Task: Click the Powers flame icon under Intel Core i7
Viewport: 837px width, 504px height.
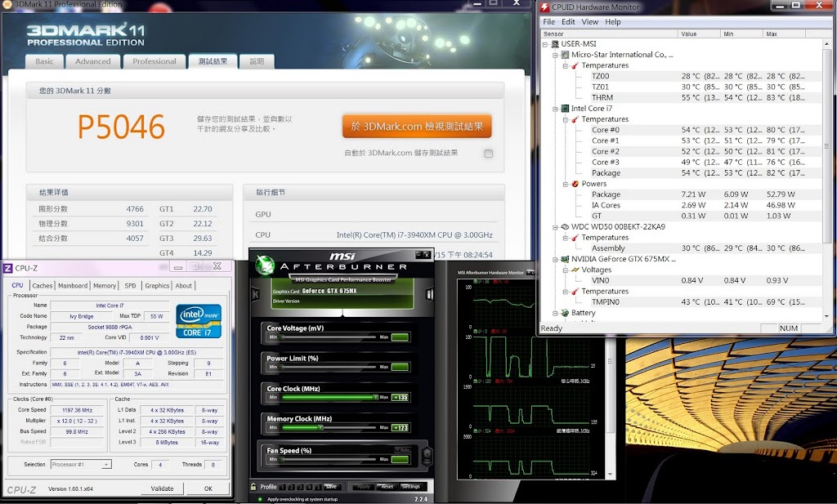Action: tap(575, 184)
